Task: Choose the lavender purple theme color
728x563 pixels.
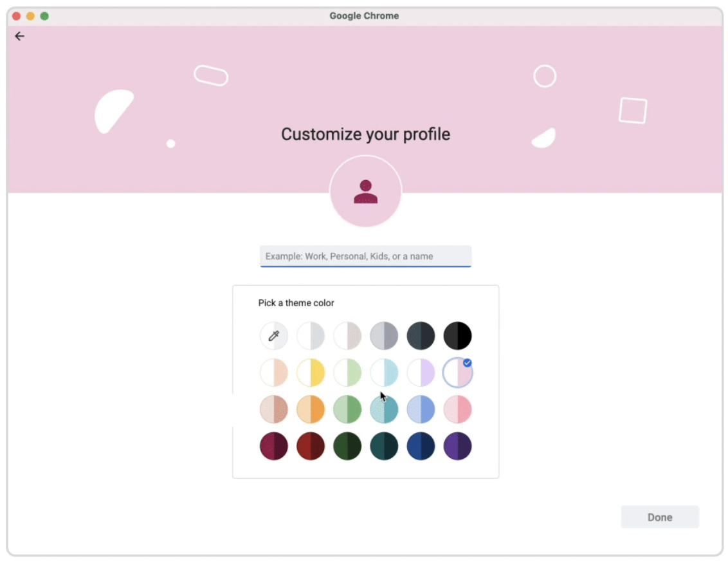Action: tap(421, 372)
